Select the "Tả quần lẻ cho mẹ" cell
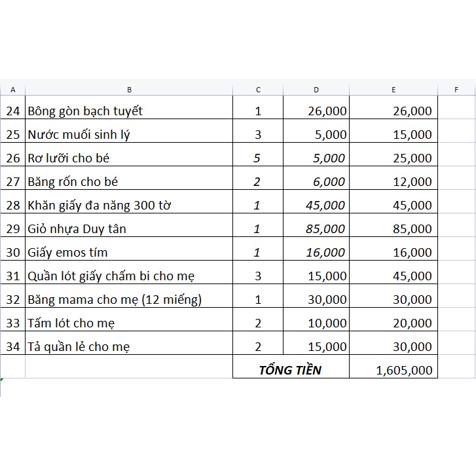This screenshot has width=476, height=476. pyautogui.click(x=79, y=346)
